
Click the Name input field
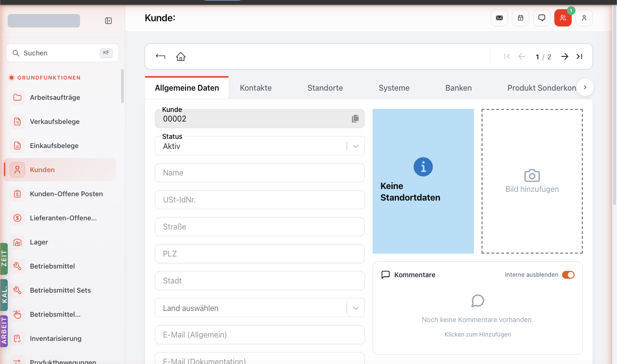260,173
